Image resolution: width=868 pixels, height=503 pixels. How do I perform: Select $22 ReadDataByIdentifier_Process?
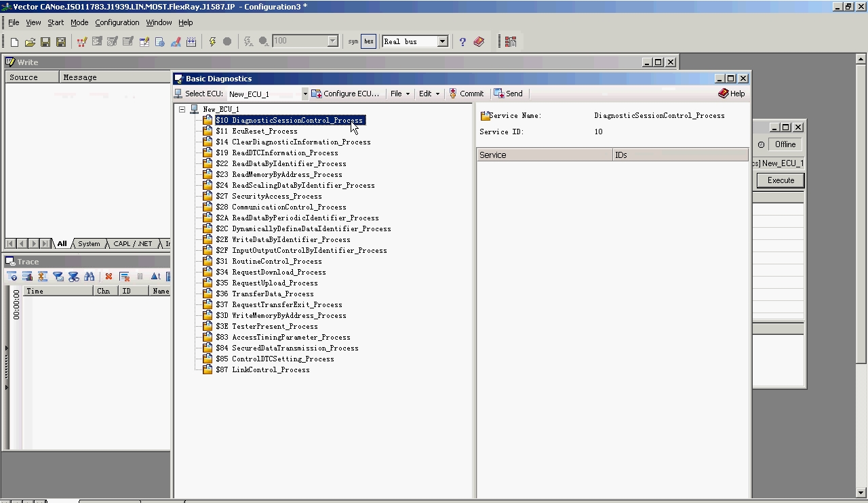click(x=281, y=163)
